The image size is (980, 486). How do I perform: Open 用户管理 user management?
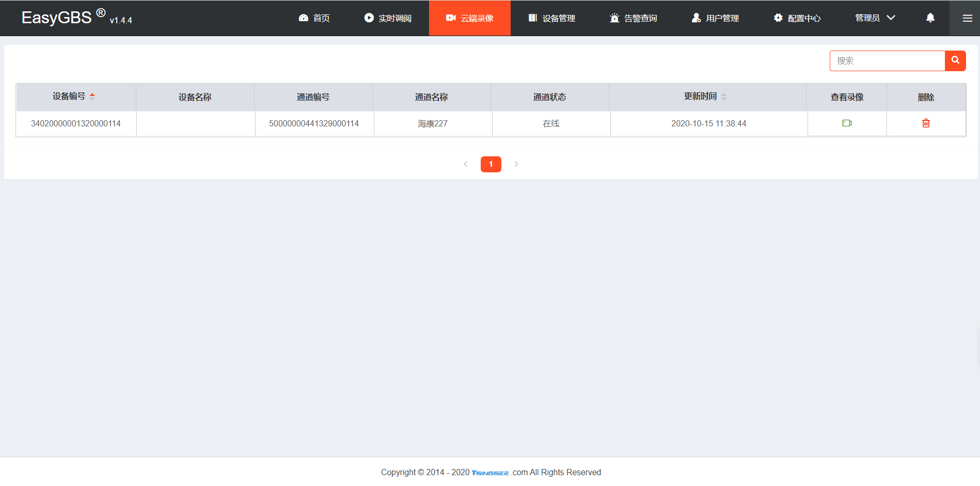(715, 18)
